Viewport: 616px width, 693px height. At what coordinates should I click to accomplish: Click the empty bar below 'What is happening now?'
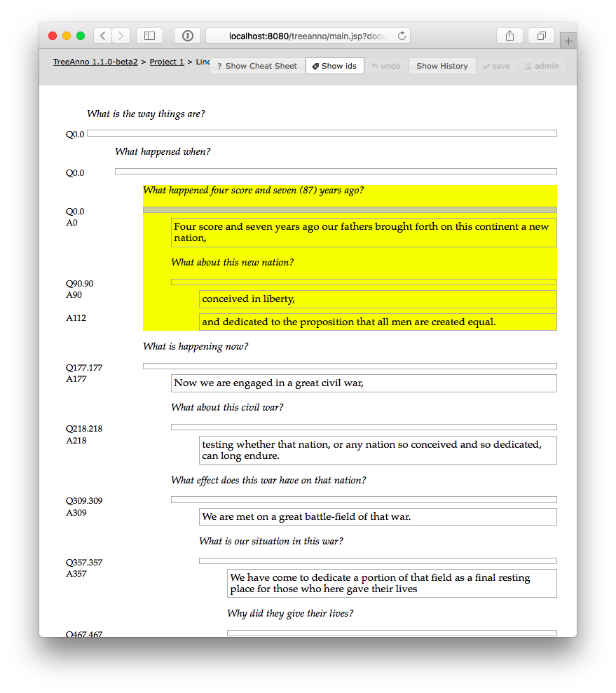click(x=350, y=366)
